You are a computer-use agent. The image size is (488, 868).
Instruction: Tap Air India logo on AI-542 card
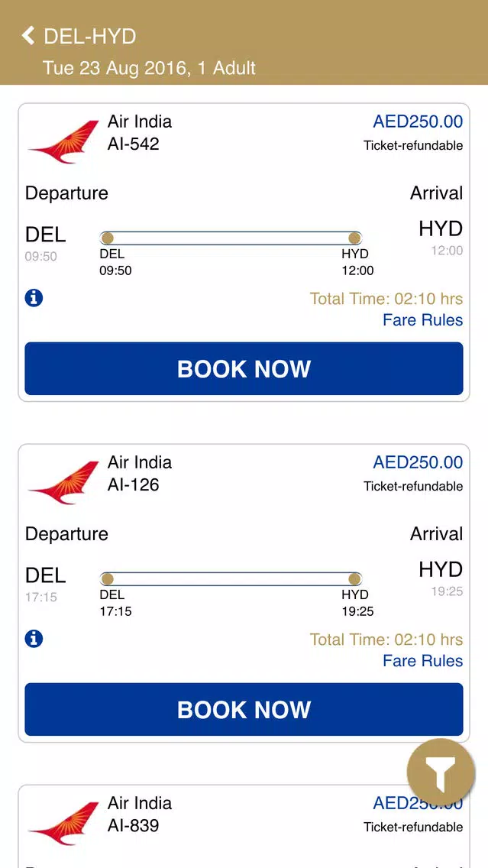63,141
